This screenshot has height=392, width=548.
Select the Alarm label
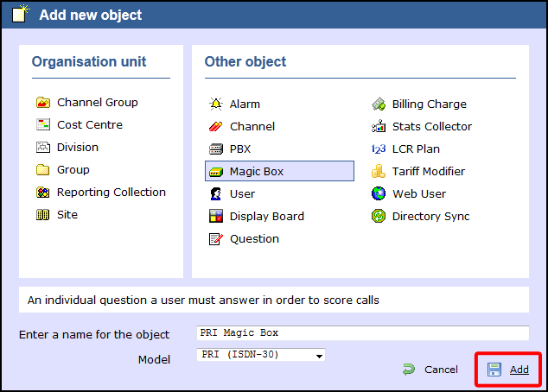[245, 104]
